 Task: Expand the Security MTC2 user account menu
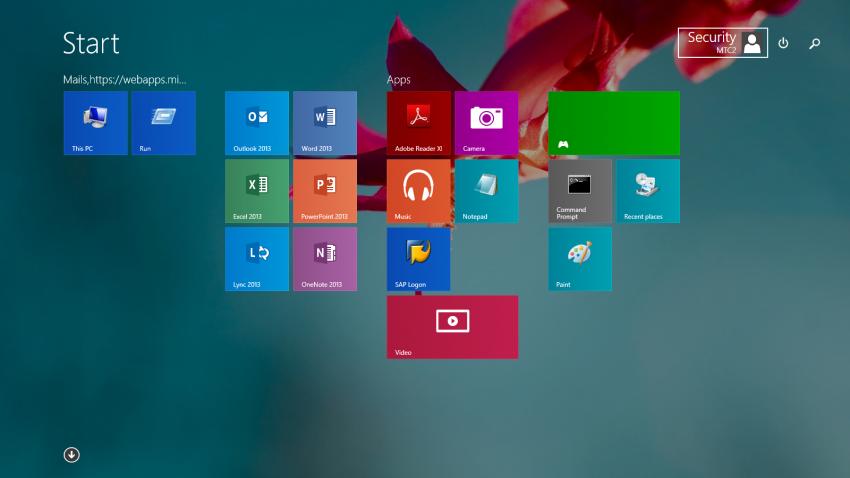(x=723, y=42)
